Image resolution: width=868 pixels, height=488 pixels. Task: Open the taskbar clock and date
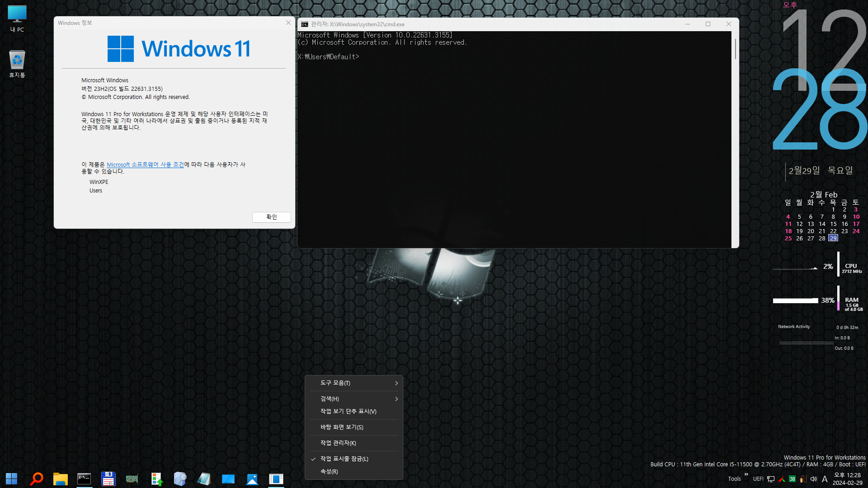coord(847,479)
